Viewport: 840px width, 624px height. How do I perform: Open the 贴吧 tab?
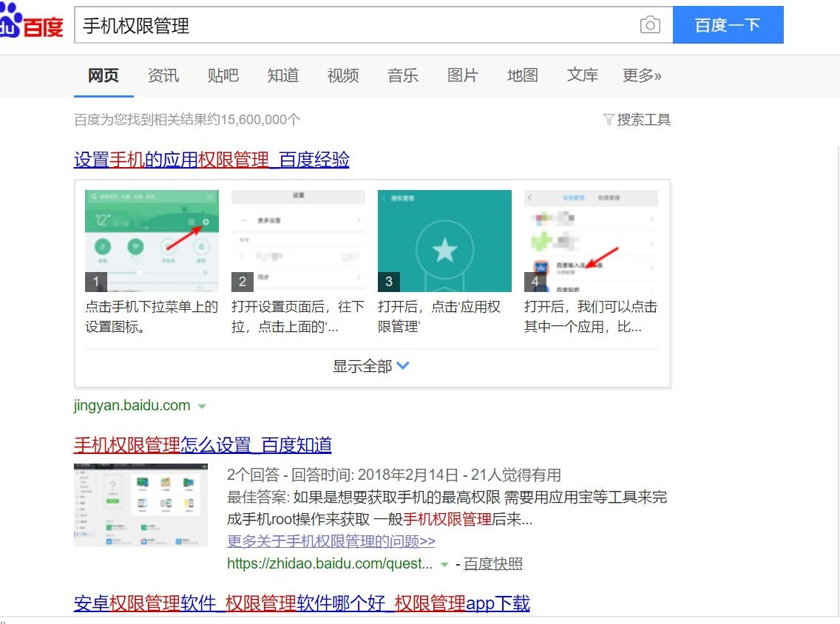click(223, 75)
